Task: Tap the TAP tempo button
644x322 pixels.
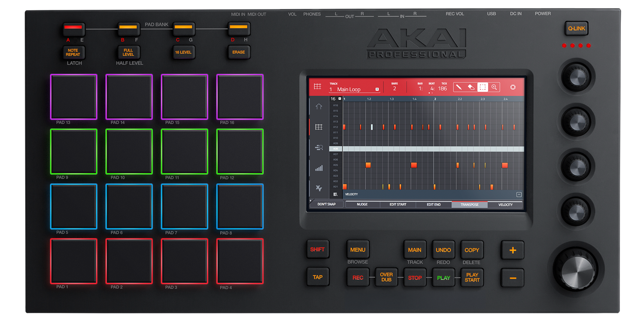Action: [x=318, y=277]
